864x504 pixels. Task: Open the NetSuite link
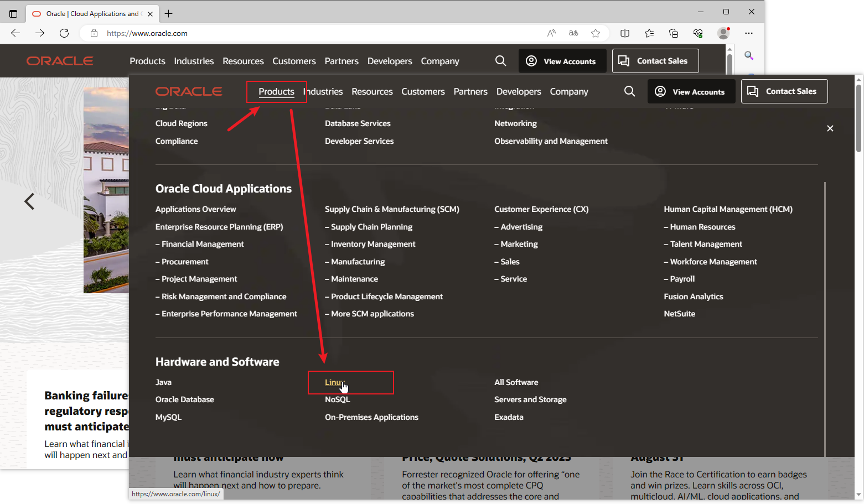(679, 314)
